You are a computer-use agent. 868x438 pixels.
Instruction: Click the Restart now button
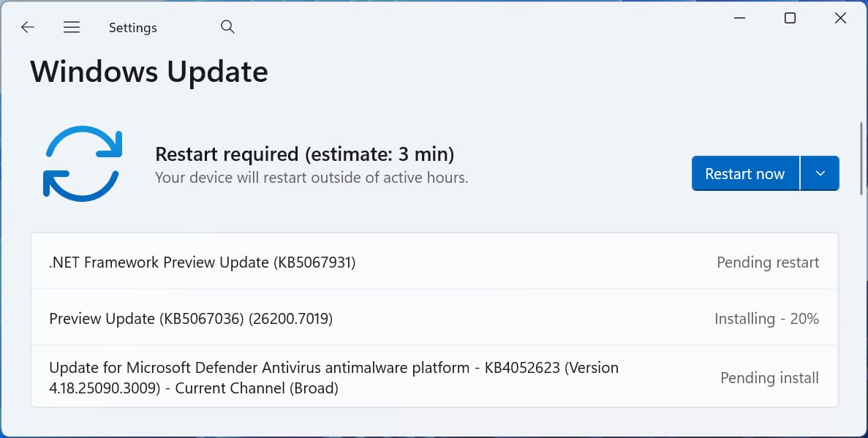744,173
